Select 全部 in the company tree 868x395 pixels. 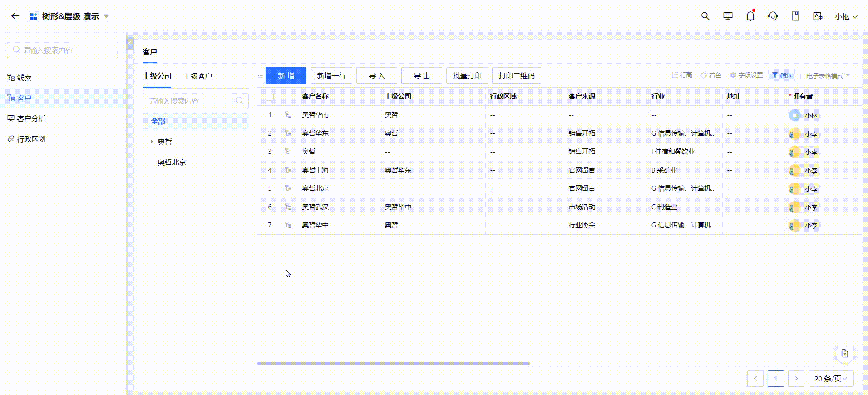coord(195,121)
